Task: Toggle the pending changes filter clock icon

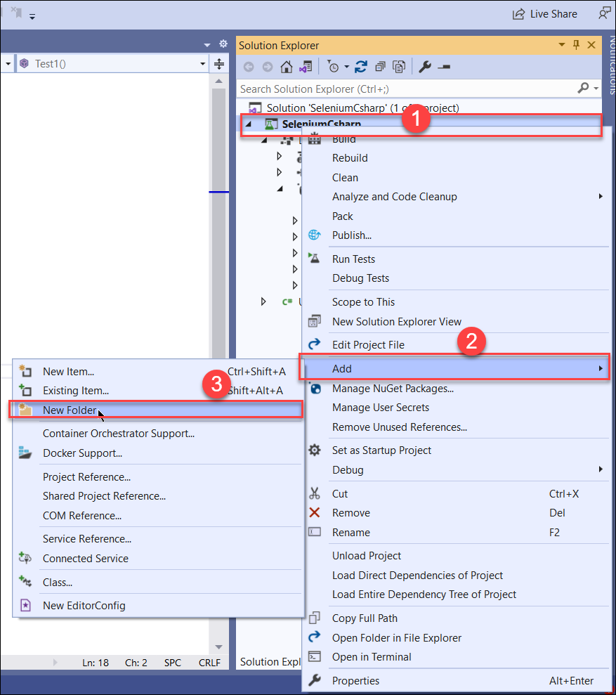Action: pos(333,66)
